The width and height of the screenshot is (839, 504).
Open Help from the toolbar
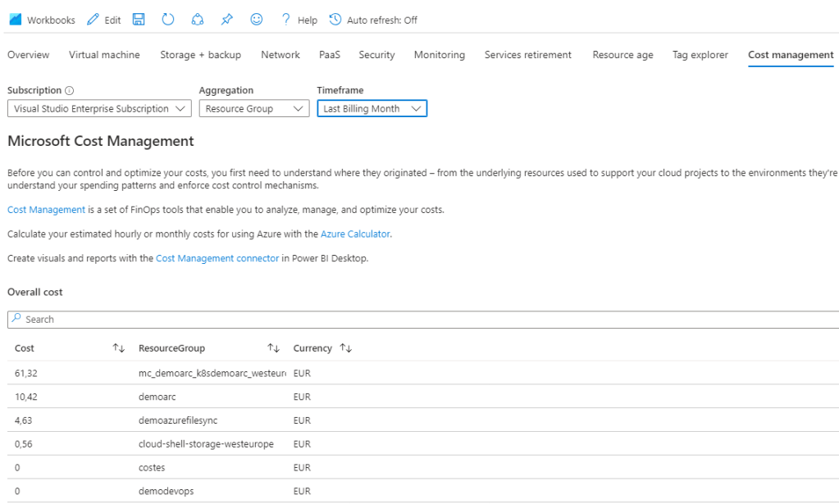point(299,20)
